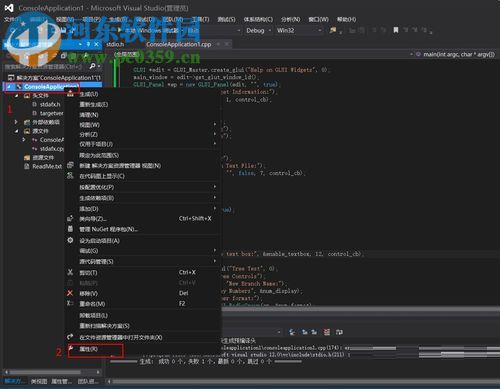Click the ReadMe.txt file icon
The width and height of the screenshot is (500, 389).
coord(27,166)
